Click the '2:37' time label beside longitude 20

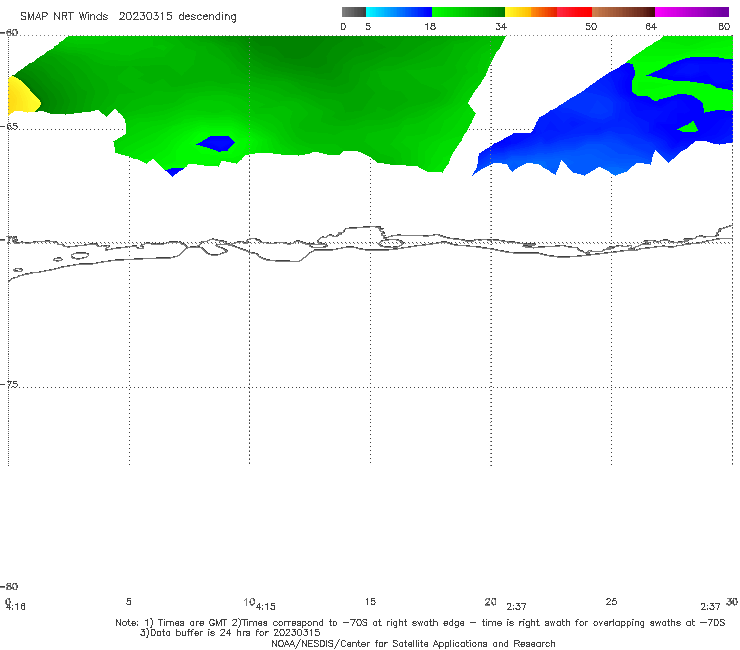pyautogui.click(x=516, y=607)
